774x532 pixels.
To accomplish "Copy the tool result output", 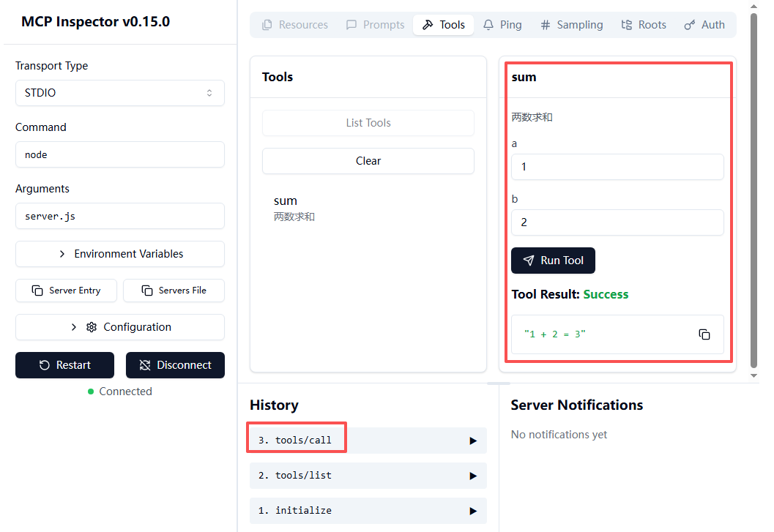I will tap(704, 334).
